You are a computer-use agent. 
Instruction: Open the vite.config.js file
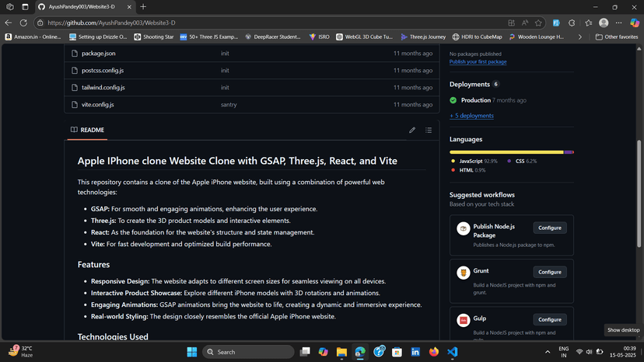98,105
